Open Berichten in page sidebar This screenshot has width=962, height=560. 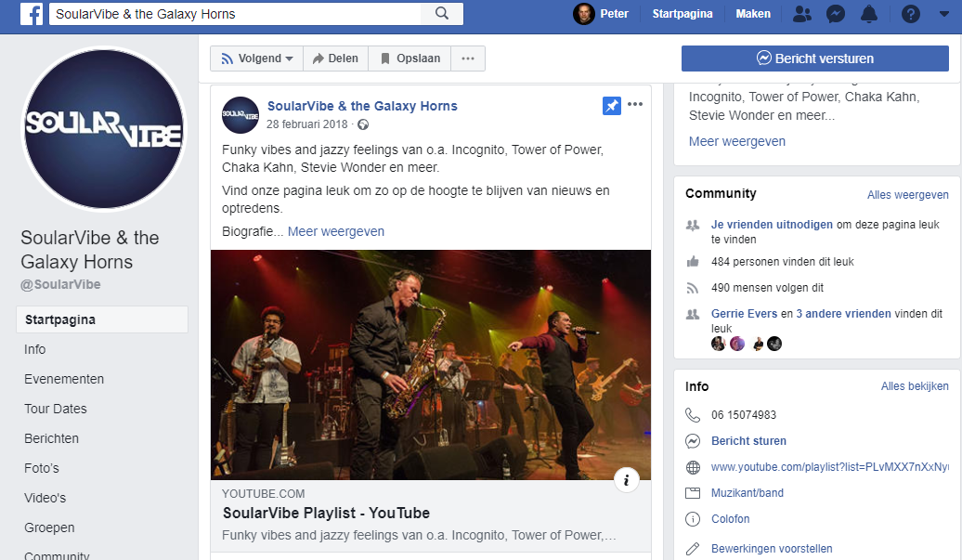point(52,438)
